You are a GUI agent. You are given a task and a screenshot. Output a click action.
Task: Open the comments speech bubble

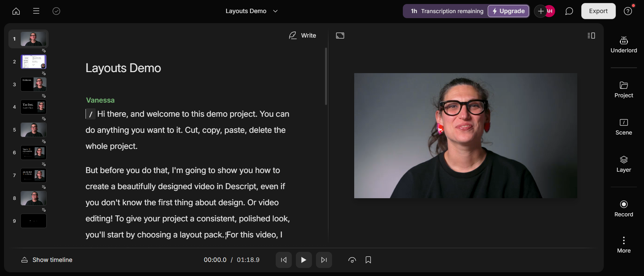pos(569,11)
